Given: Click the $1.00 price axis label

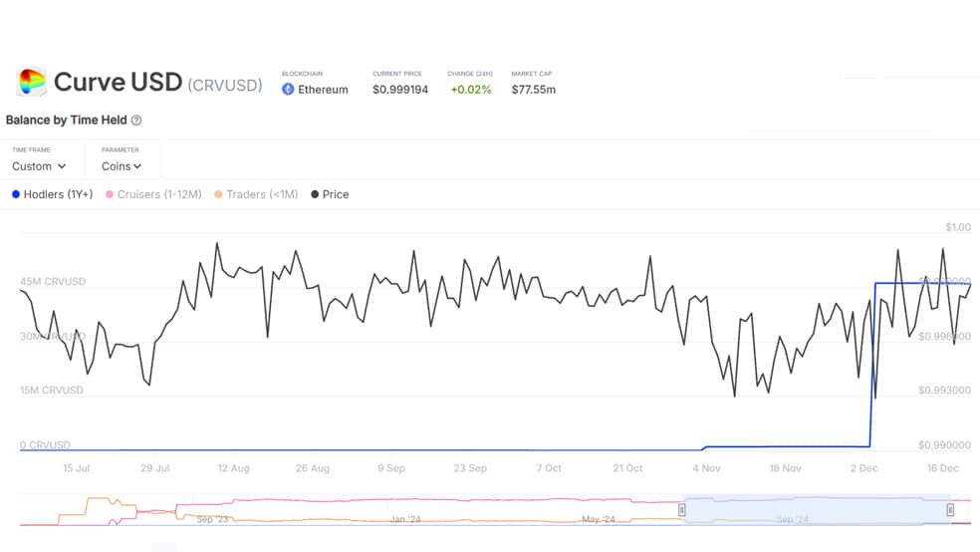Looking at the screenshot, I should click(958, 227).
